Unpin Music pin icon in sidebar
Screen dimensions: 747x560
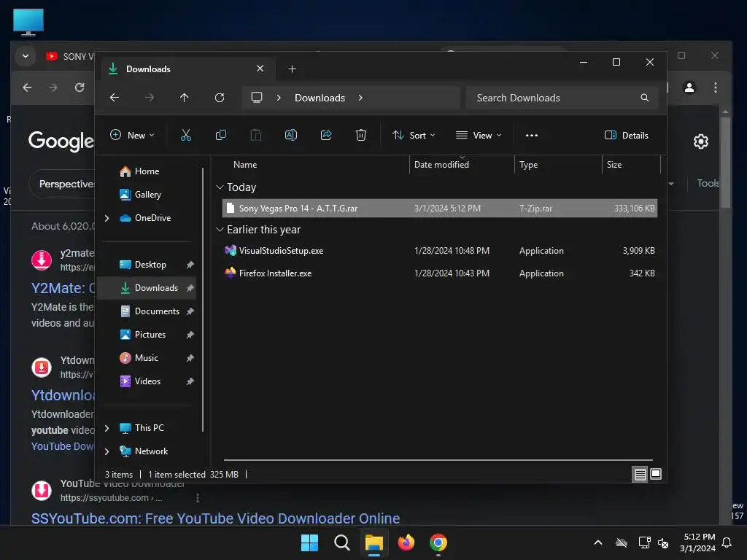pyautogui.click(x=190, y=358)
